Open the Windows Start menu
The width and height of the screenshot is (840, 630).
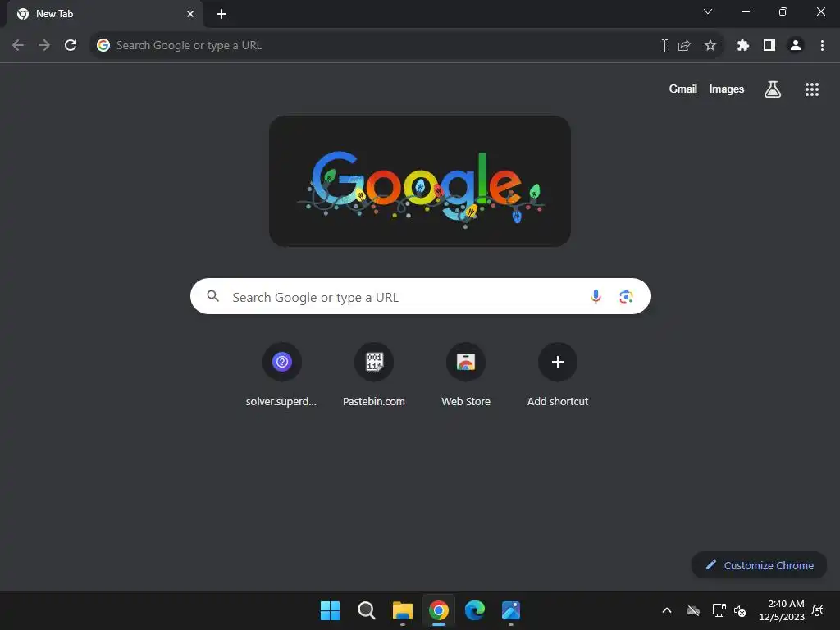pos(330,610)
